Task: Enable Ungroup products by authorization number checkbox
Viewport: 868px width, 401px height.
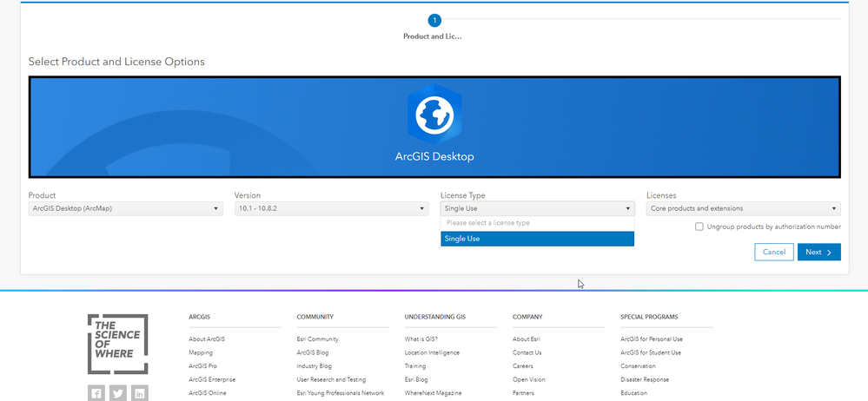Action: [699, 227]
